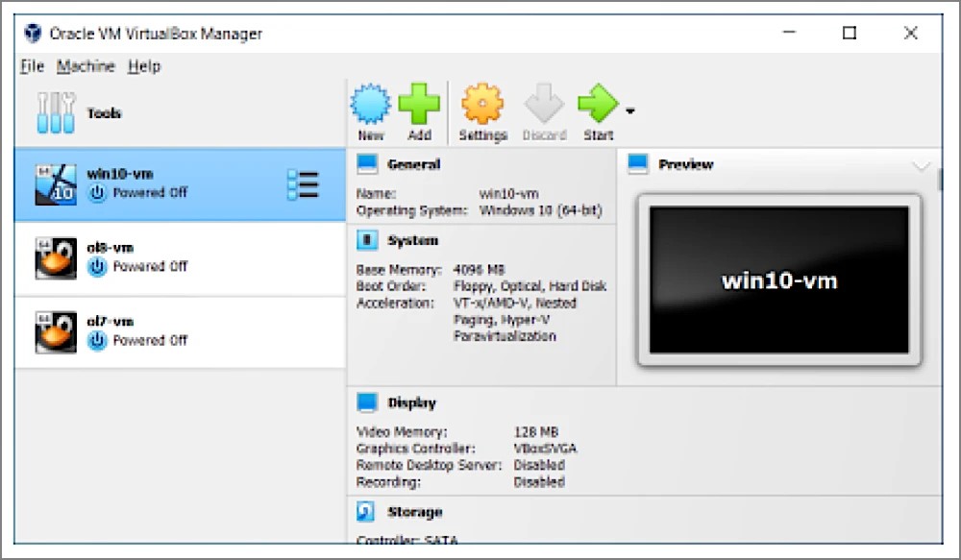The height and width of the screenshot is (560, 961).
Task: Open the Start button dropdown arrow
Action: coord(630,110)
